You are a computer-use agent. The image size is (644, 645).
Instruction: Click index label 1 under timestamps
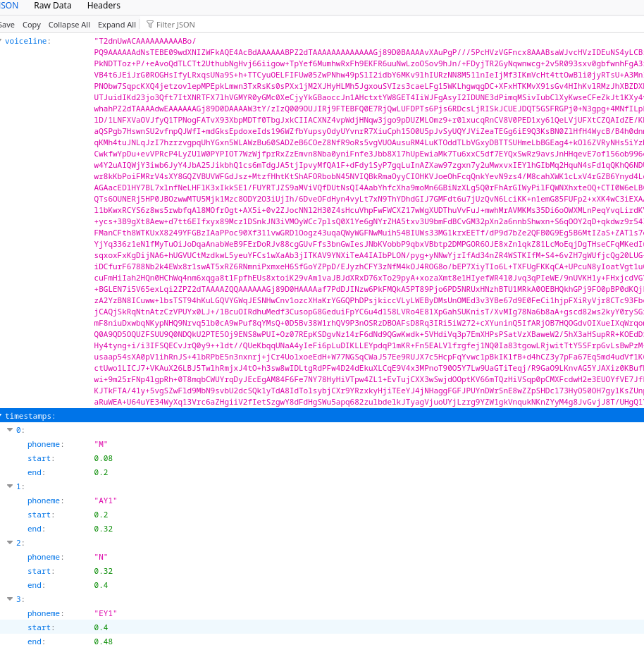click(x=18, y=486)
